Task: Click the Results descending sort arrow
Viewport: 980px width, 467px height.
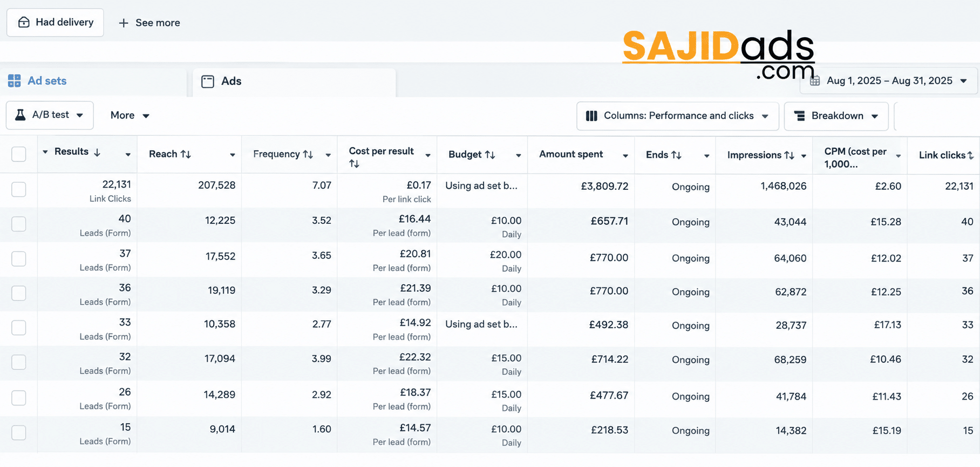Action: (x=97, y=152)
